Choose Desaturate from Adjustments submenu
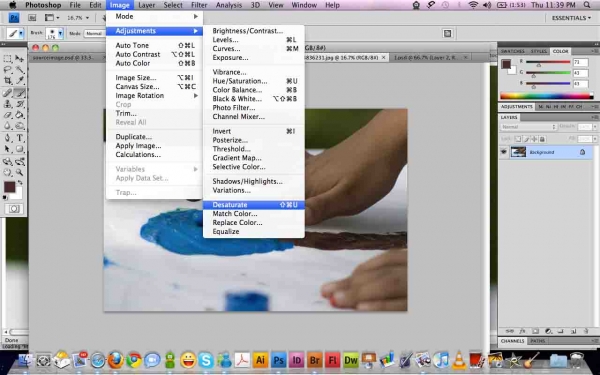 click(x=254, y=205)
